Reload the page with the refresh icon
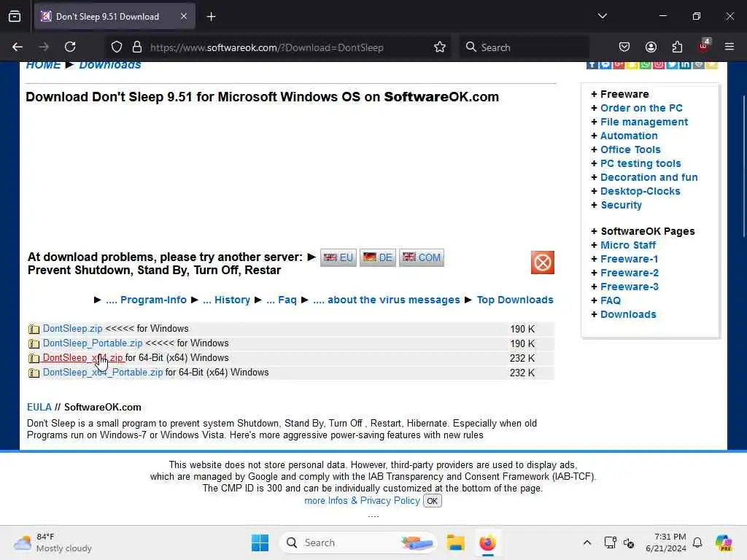The width and height of the screenshot is (747, 560). point(70,47)
